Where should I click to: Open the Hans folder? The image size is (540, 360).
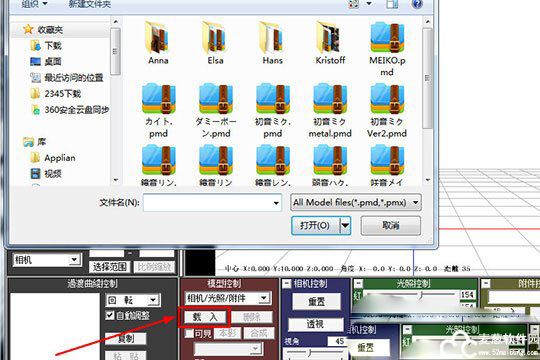click(272, 43)
